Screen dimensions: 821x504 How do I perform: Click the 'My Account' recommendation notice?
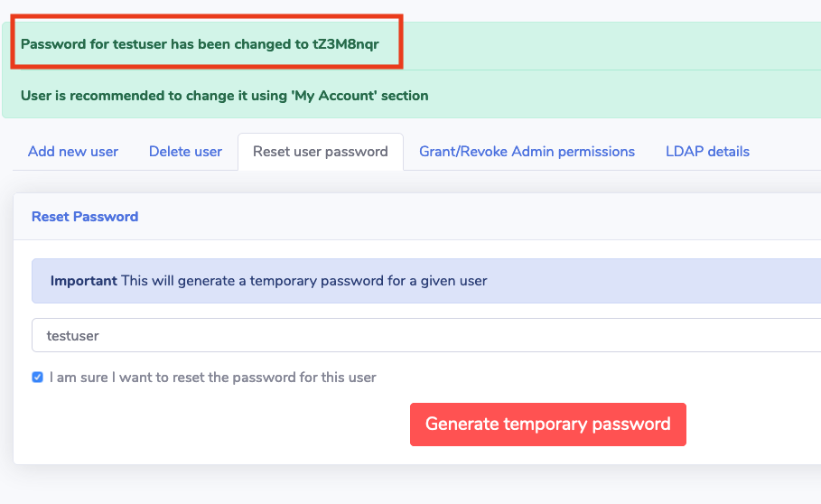[224, 95]
